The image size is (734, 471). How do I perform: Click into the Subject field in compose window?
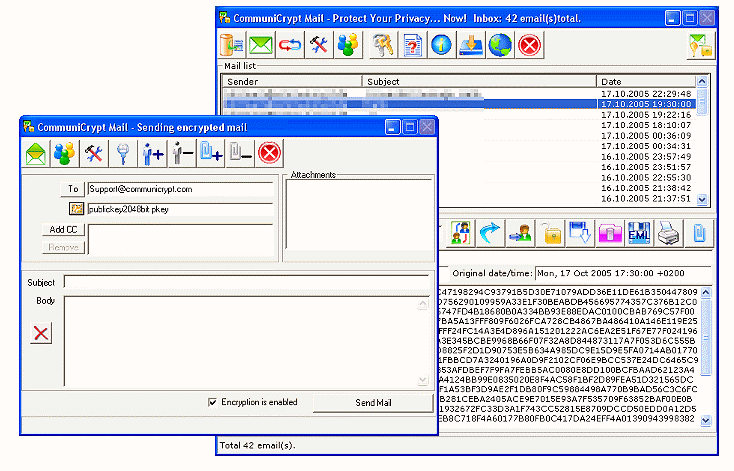(247, 282)
